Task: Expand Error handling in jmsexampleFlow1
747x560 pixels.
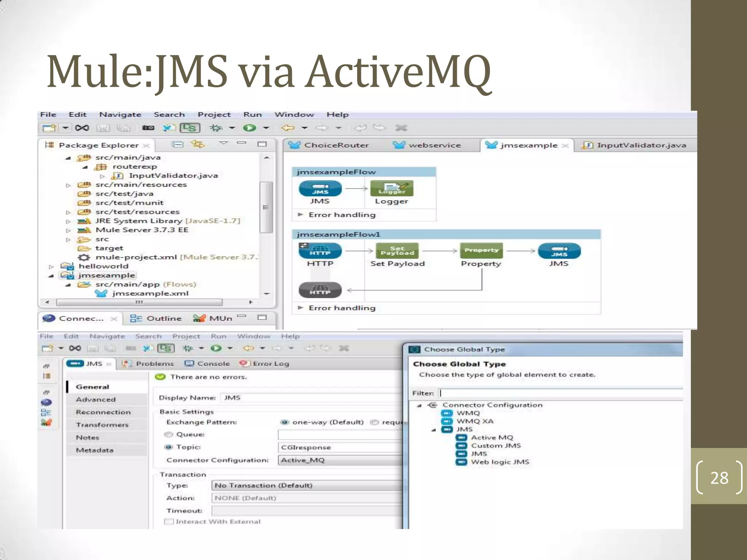Action: click(301, 308)
